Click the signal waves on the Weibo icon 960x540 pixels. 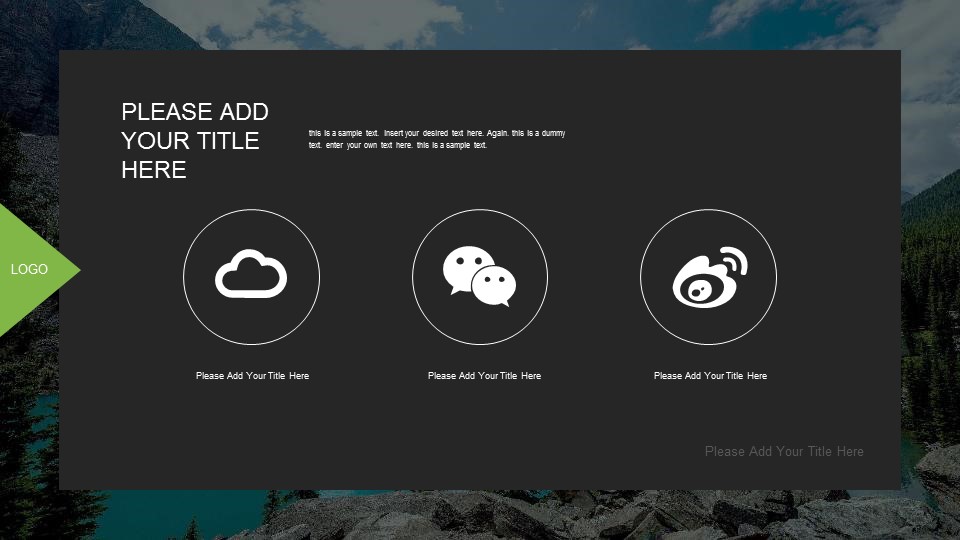[x=735, y=261]
